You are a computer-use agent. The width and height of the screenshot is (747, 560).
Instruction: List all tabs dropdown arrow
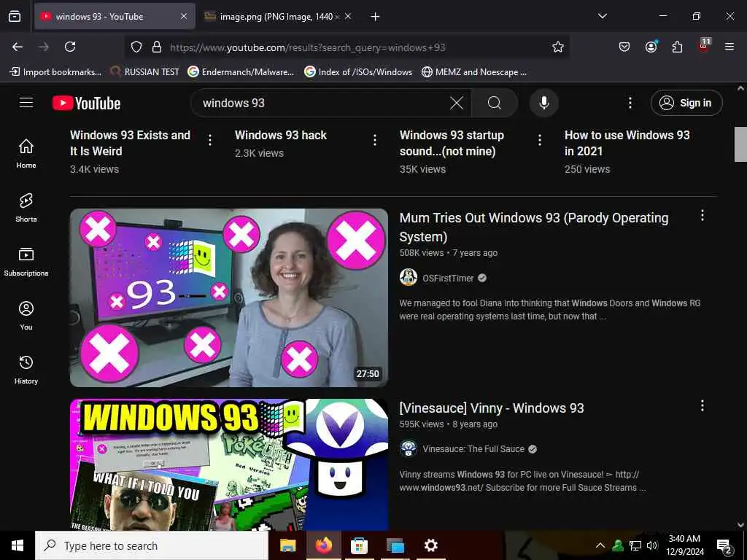point(603,16)
